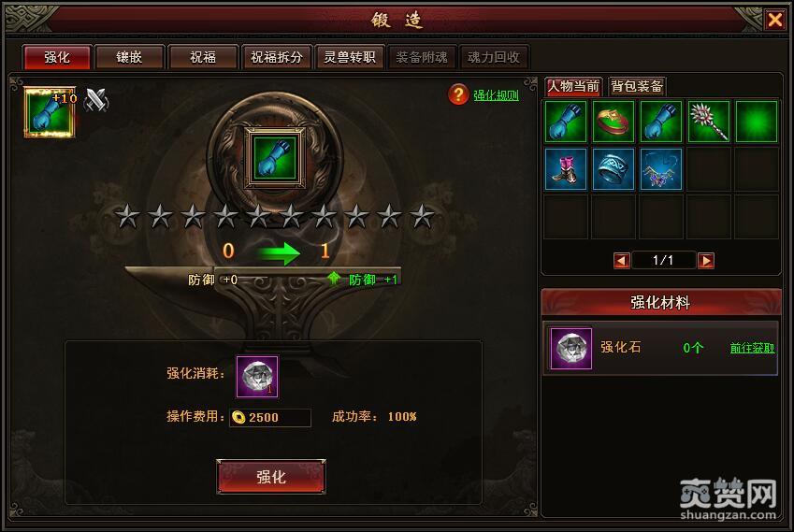Go to previous equipment page arrow
This screenshot has width=794, height=532.
[x=621, y=261]
